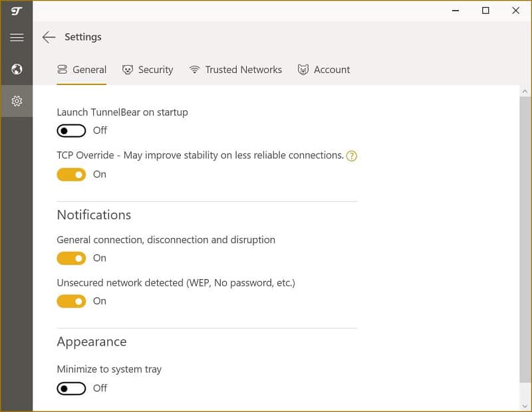Turn off general connection notifications

[71, 258]
